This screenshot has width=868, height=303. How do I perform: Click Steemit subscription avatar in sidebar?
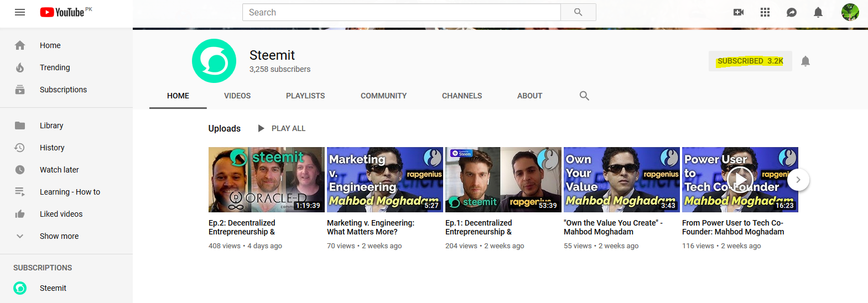(20, 288)
